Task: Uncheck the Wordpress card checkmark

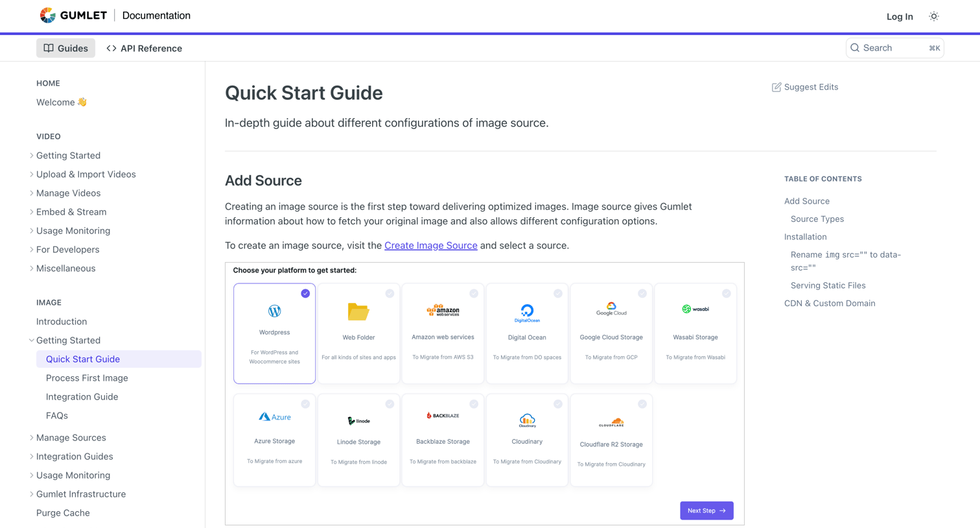Action: [305, 293]
